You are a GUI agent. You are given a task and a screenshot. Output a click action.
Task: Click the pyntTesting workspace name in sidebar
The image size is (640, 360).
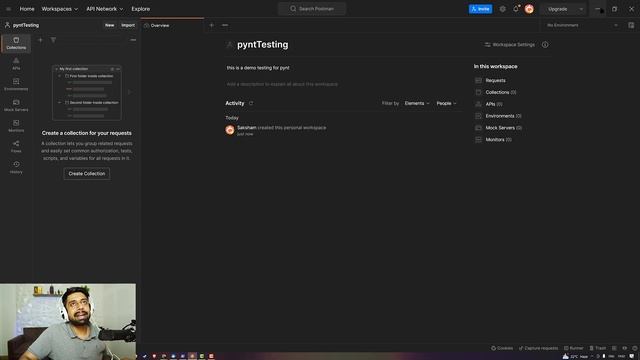point(26,25)
